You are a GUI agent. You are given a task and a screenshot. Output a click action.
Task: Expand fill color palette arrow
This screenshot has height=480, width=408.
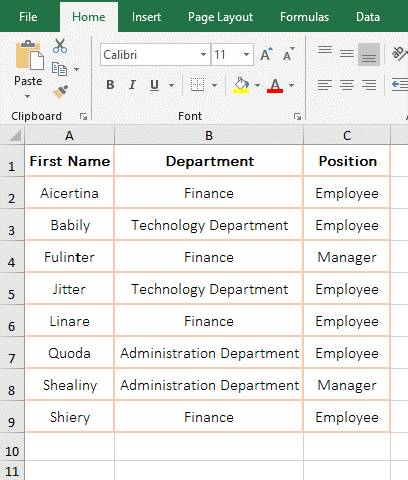257,85
